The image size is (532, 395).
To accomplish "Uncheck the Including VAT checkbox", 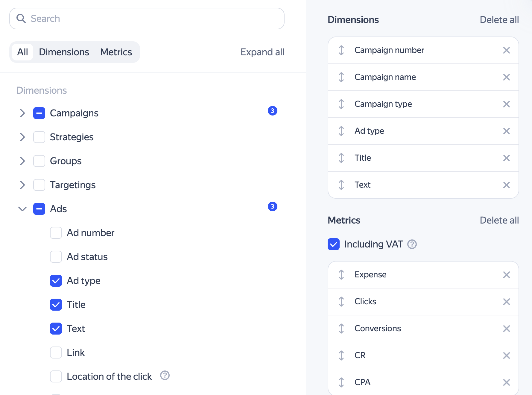I will (x=334, y=244).
